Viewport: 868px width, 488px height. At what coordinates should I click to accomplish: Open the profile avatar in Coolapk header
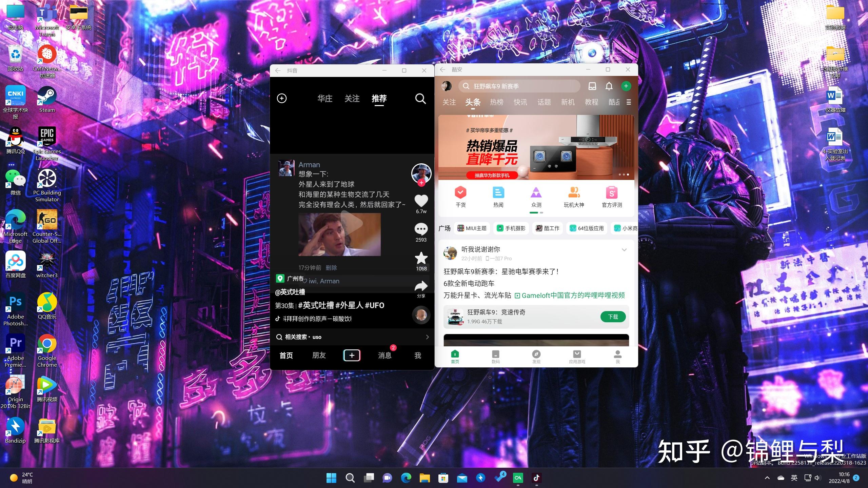coord(447,86)
